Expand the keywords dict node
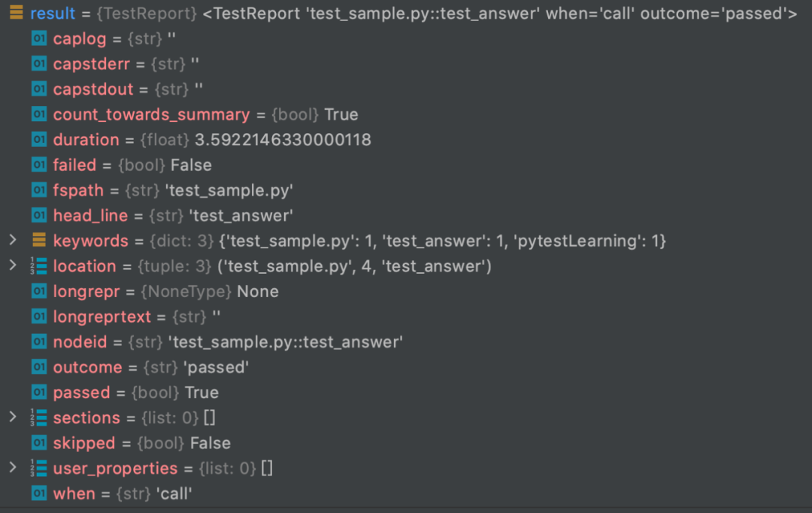812x513 pixels. pos(12,241)
